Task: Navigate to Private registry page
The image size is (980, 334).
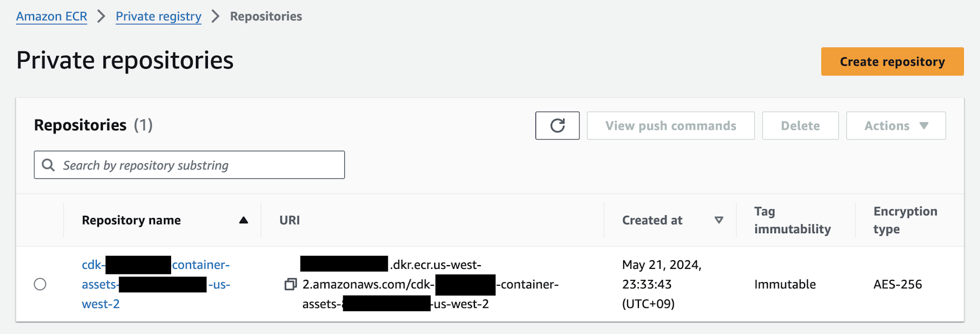Action: pos(158,16)
